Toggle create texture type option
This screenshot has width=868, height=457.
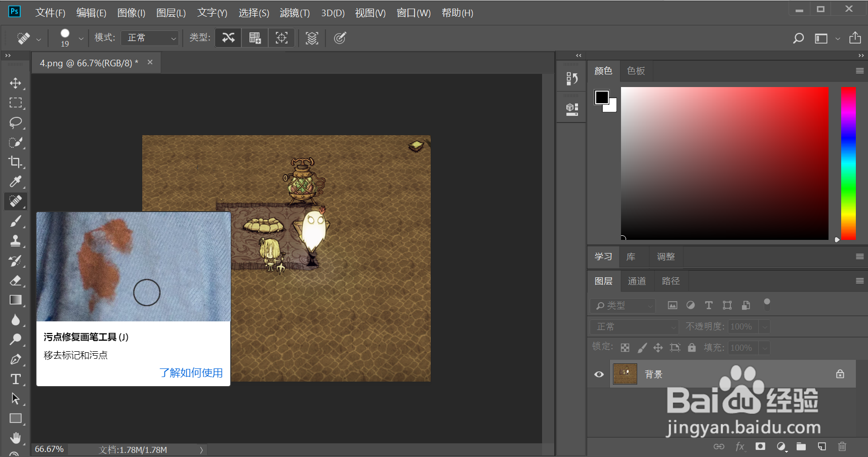coord(255,38)
